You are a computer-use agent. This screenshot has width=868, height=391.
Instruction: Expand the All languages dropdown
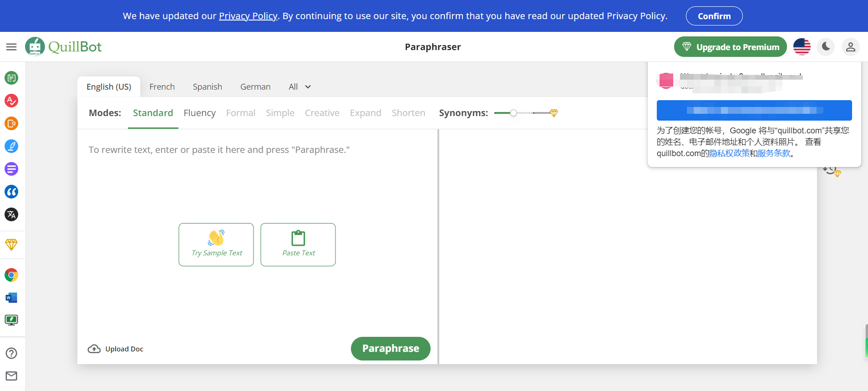pos(299,87)
